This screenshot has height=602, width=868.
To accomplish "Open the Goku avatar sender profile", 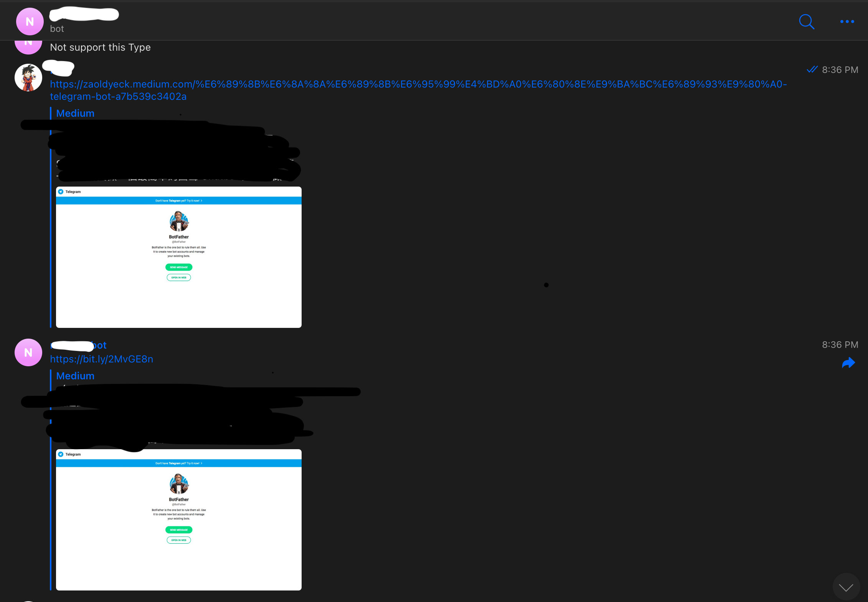I will point(28,78).
